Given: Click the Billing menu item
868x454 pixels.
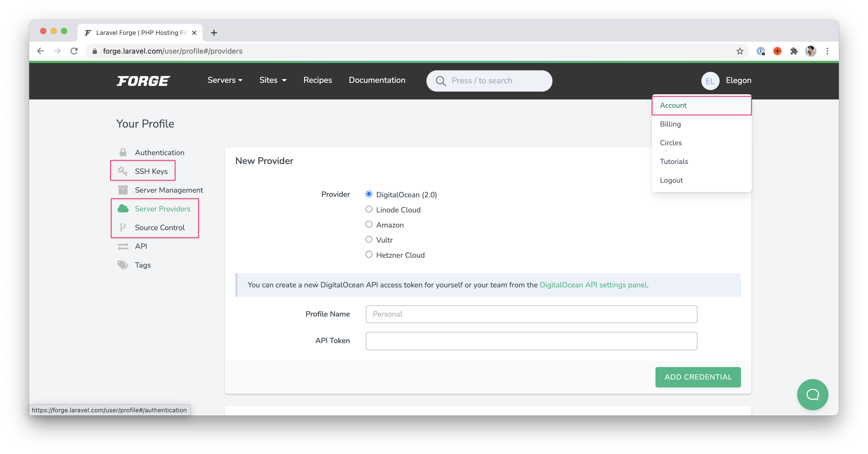Looking at the screenshot, I should click(670, 124).
